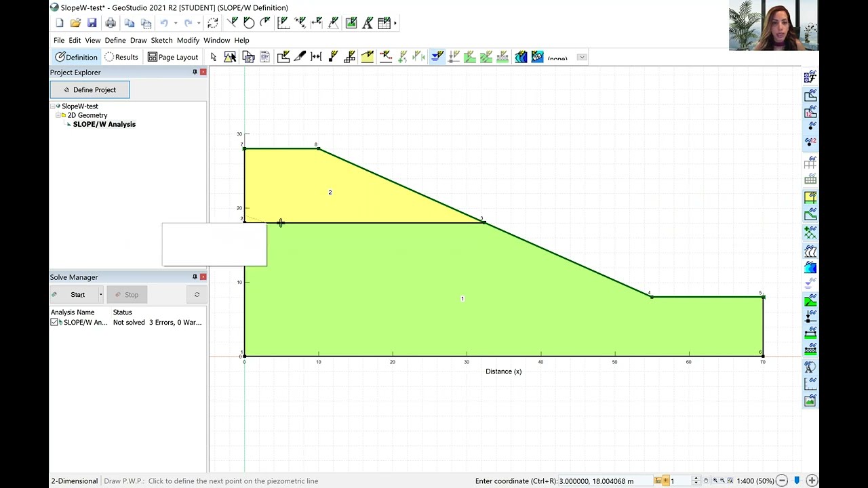Select the Sketch Lines tool
868x488 pixels.
(232, 23)
